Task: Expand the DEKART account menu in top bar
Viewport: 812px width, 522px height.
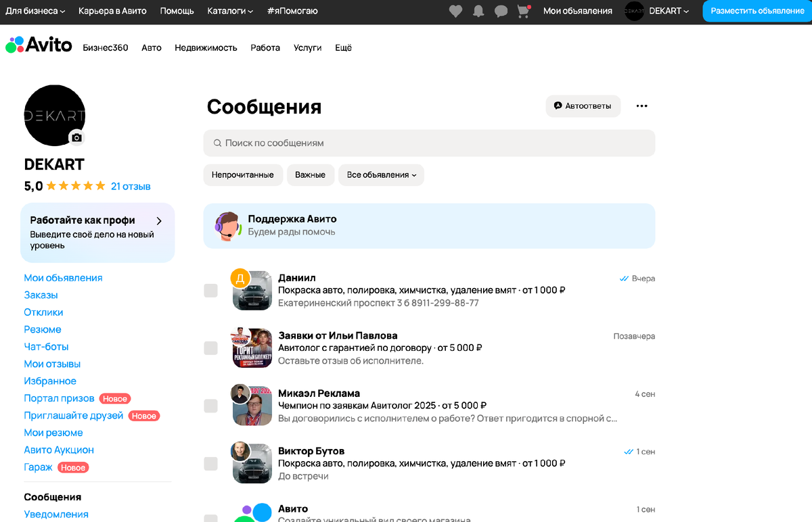Action: pos(667,11)
